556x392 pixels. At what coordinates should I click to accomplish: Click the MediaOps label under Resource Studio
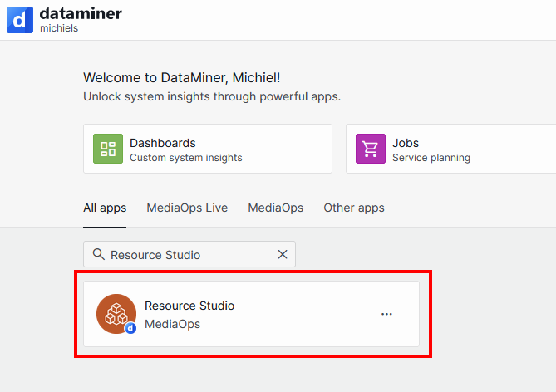click(172, 324)
